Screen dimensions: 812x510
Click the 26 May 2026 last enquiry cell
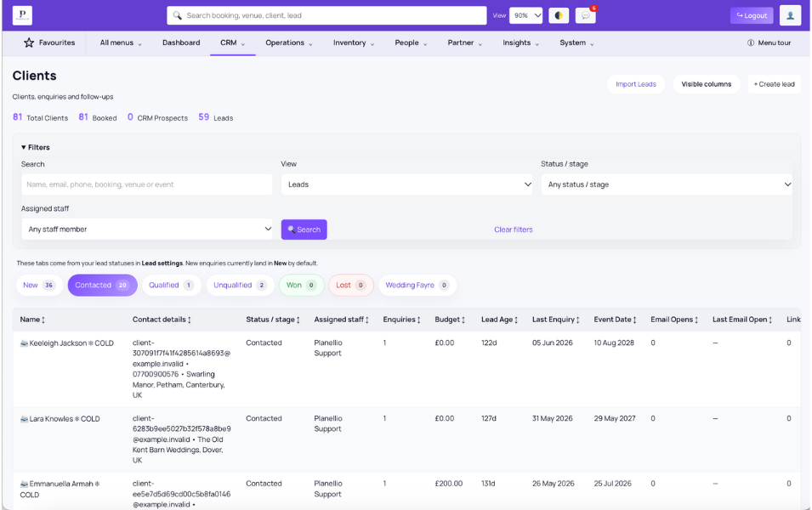pos(553,484)
